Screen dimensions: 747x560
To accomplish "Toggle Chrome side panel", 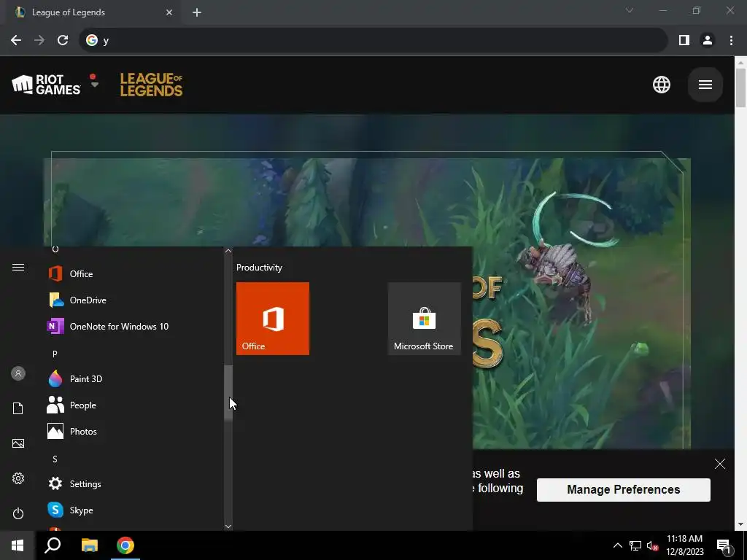I will click(x=684, y=41).
